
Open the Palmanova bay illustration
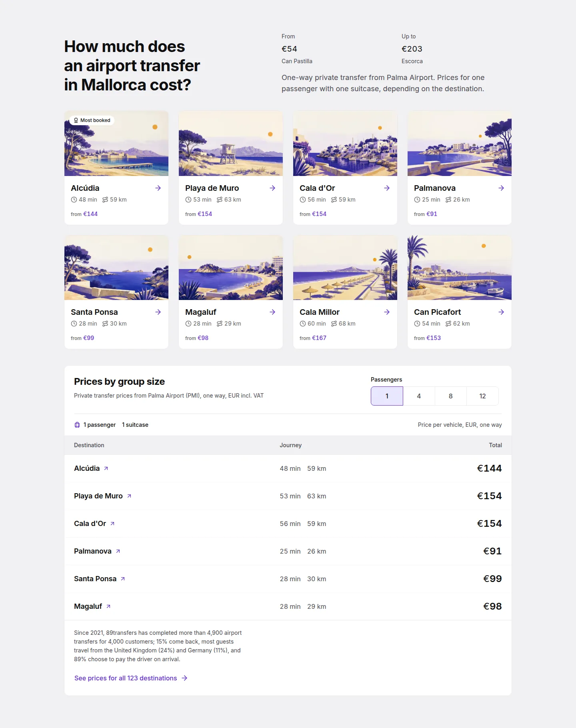click(x=460, y=144)
